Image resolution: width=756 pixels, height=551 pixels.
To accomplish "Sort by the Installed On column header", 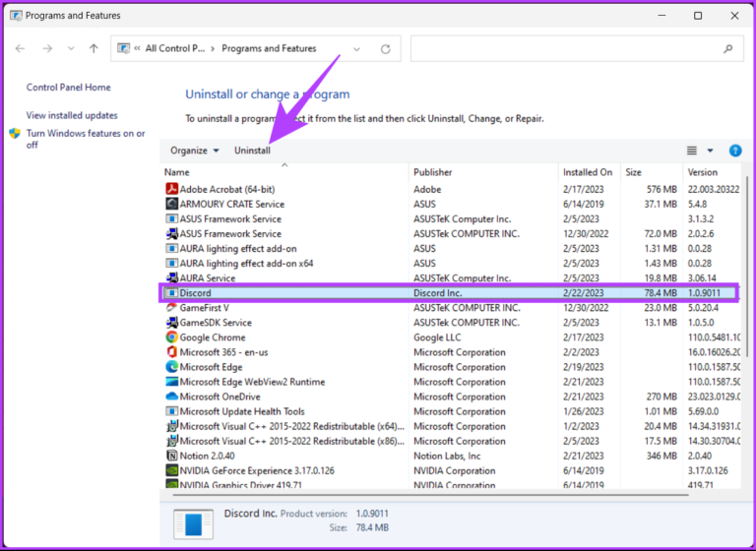I will click(590, 172).
